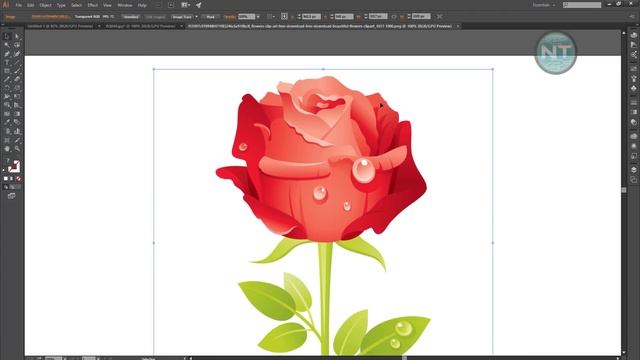The height and width of the screenshot is (360, 640).
Task: Click the Unembed button
Action: pyautogui.click(x=131, y=17)
